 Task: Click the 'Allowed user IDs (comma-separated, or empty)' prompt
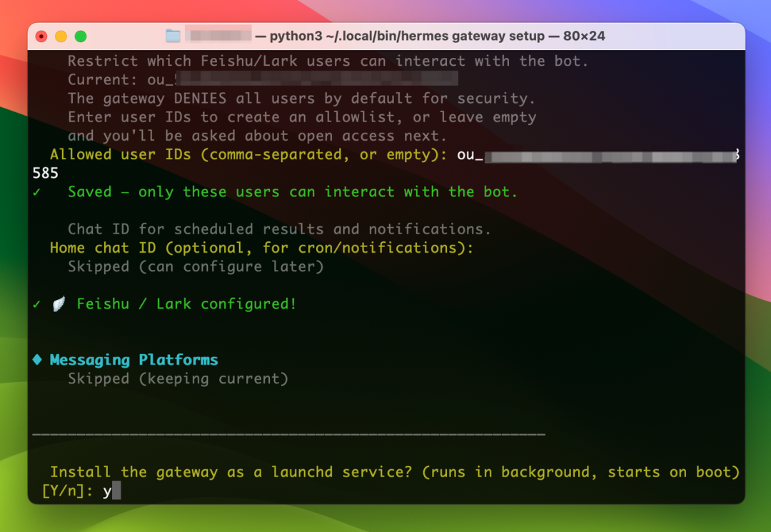pyautogui.click(x=248, y=154)
